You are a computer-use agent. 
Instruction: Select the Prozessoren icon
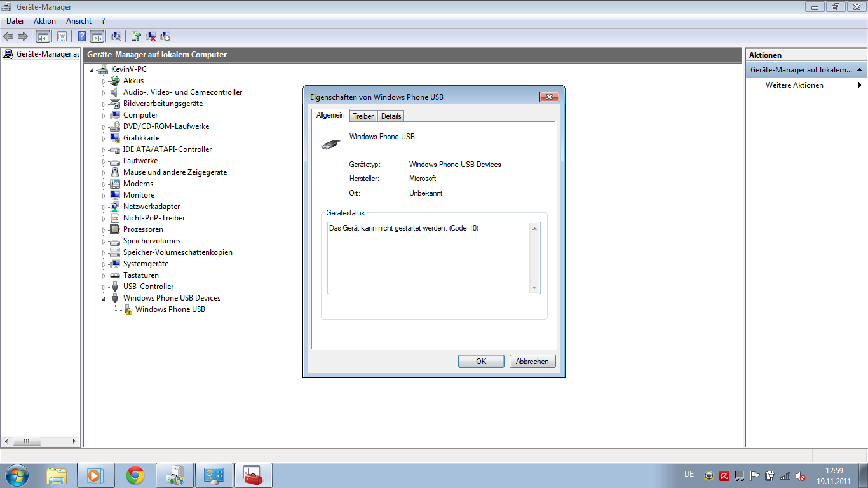coord(114,229)
